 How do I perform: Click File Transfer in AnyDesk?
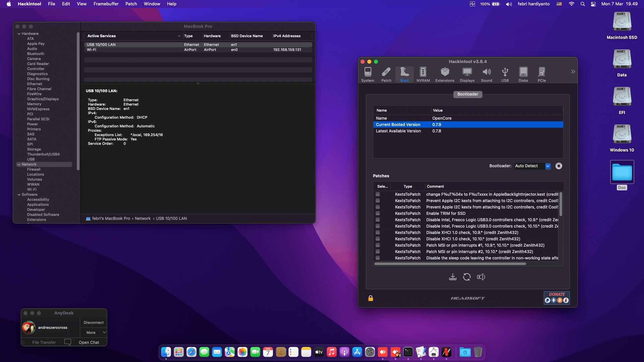coord(44,342)
